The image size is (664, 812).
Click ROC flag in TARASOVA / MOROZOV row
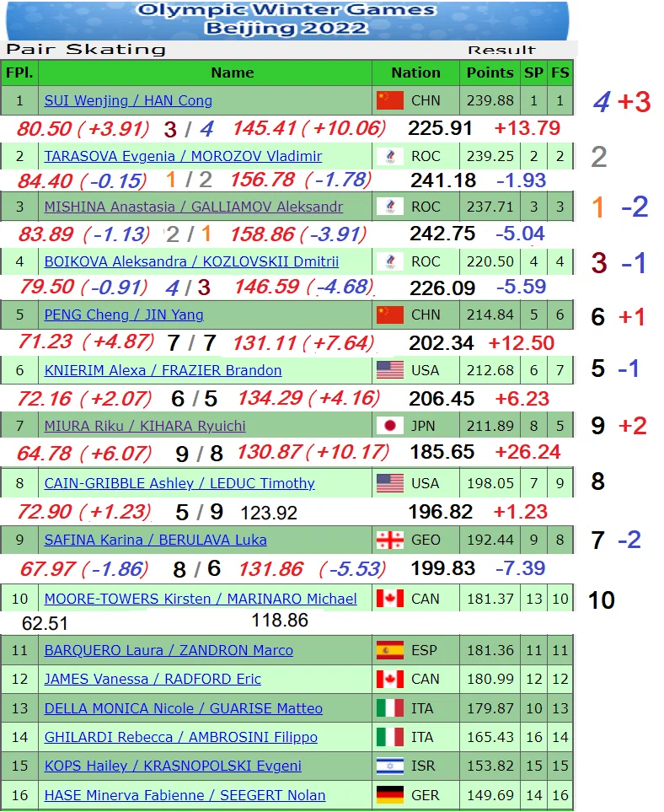390,156
